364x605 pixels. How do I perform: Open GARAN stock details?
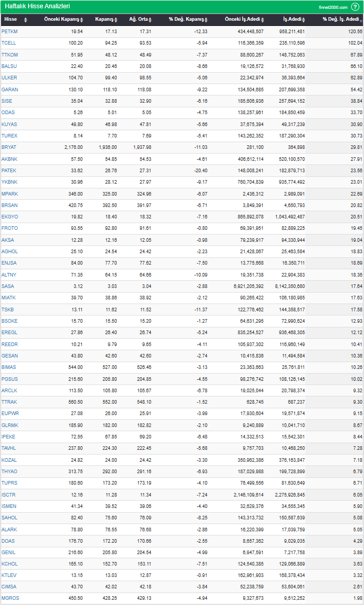[x=9, y=89]
